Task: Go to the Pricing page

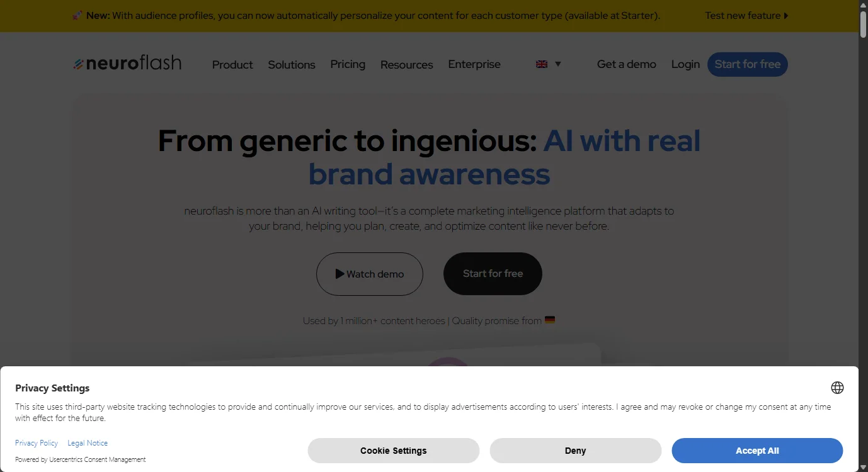Action: coord(348,64)
